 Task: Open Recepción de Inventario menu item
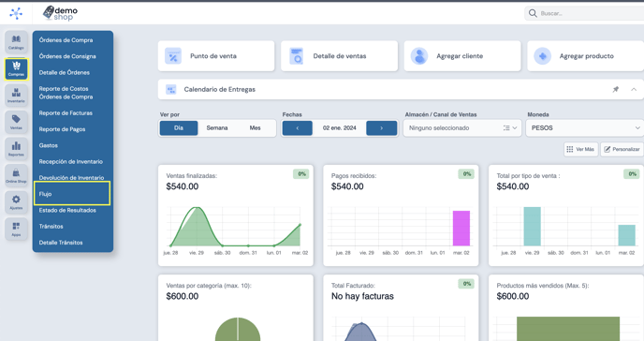[x=70, y=162]
